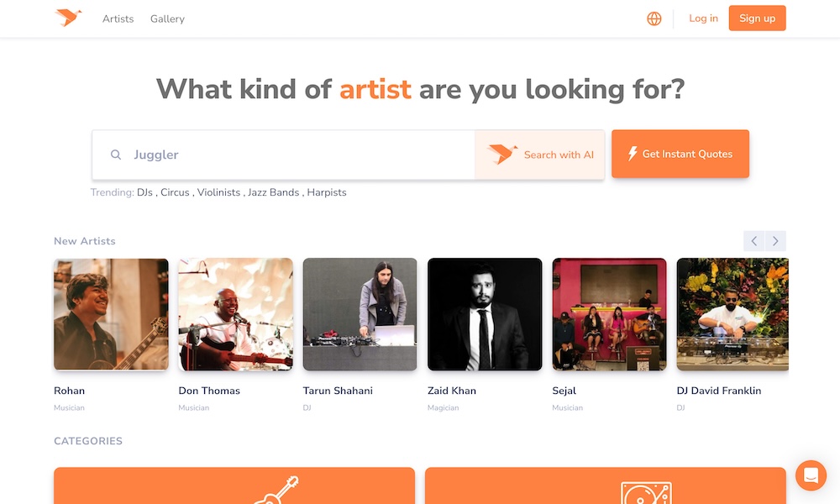
Task: Open the chat support bubble
Action: pos(811,475)
